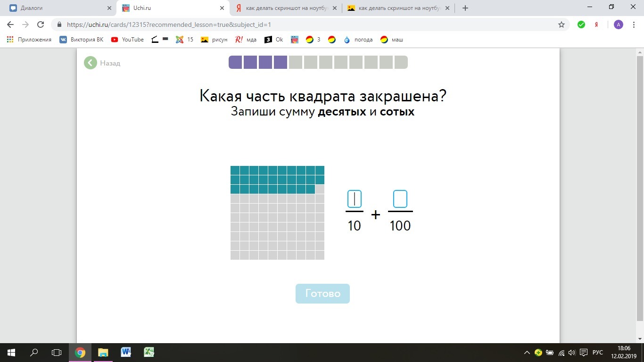Image resolution: width=644 pixels, height=362 pixels.
Task: Bookmark this page with the star icon
Action: (561, 25)
